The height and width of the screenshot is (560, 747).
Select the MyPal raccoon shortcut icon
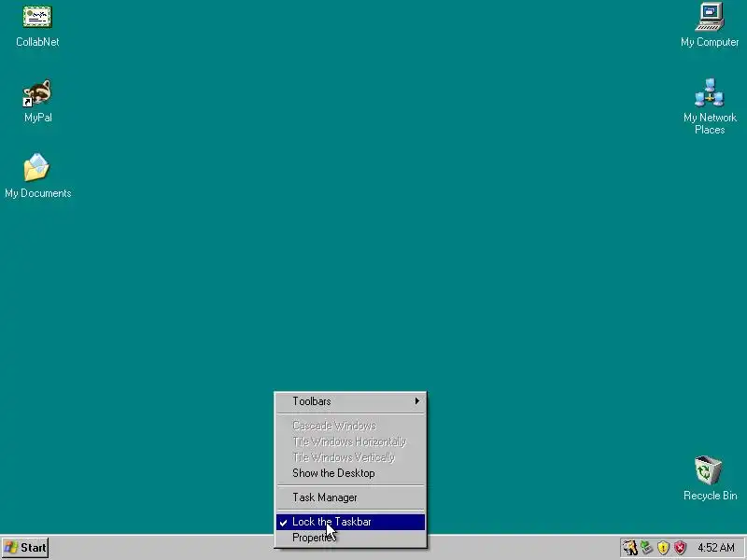tap(37, 92)
